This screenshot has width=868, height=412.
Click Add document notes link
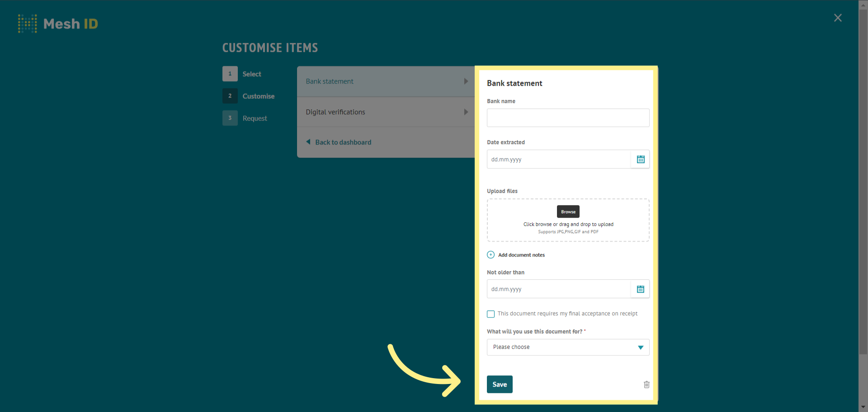pyautogui.click(x=521, y=255)
